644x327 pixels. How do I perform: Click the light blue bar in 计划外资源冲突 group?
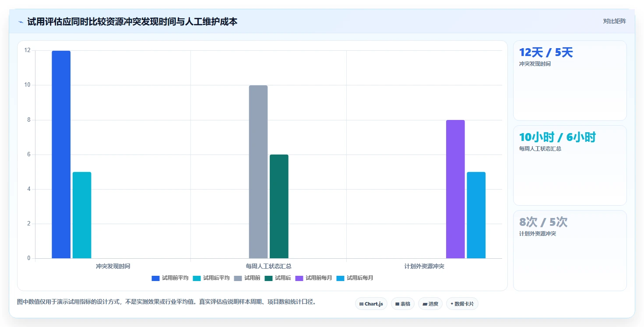[476, 215]
